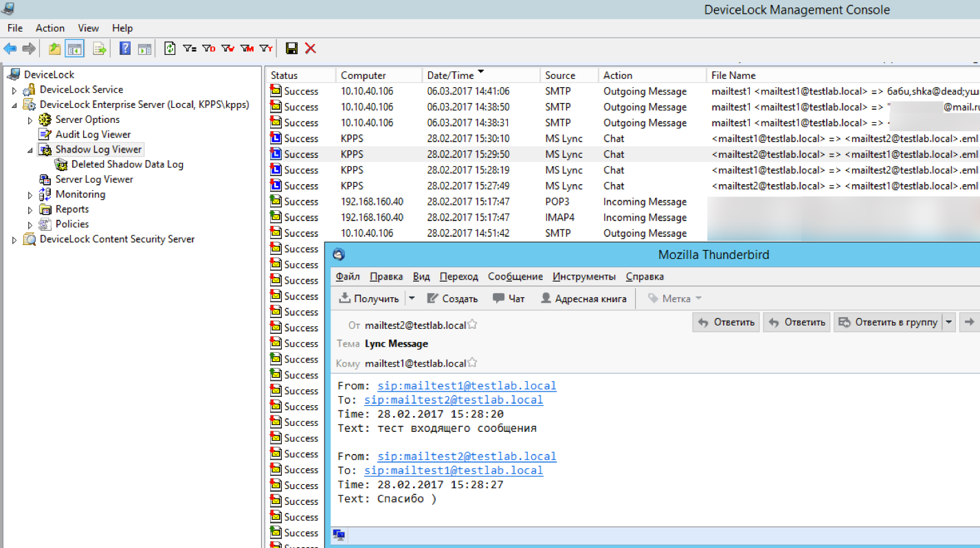This screenshot has width=980, height=548.
Task: Star the sender mailtest2@testlab.local
Action: (x=473, y=325)
